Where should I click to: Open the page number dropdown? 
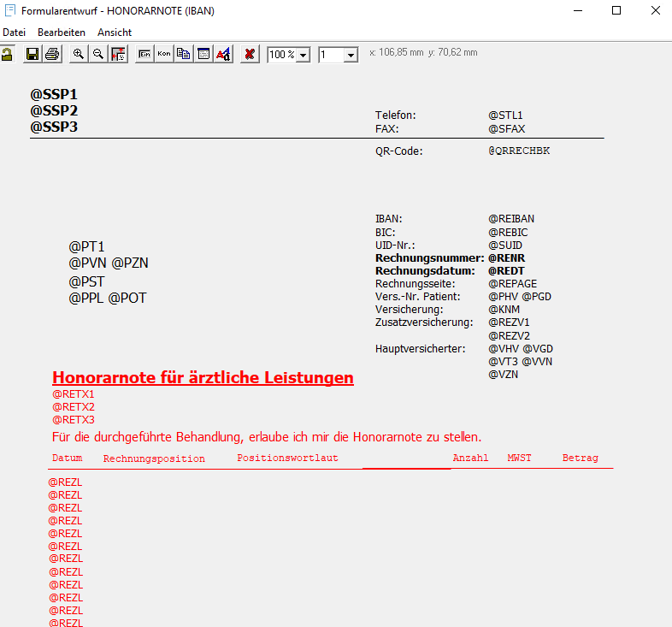[x=351, y=55]
